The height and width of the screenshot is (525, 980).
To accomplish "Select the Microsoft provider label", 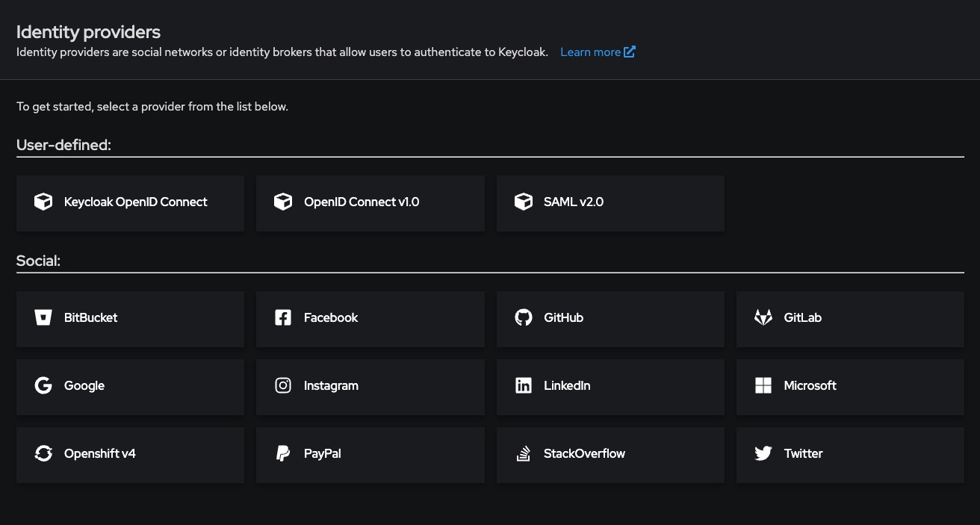I will coord(810,385).
